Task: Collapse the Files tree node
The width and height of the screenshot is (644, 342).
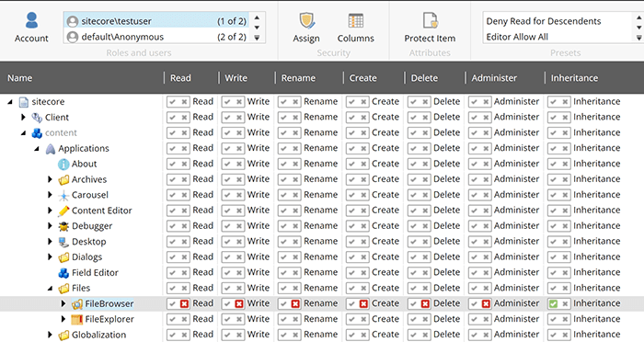Action: point(50,289)
